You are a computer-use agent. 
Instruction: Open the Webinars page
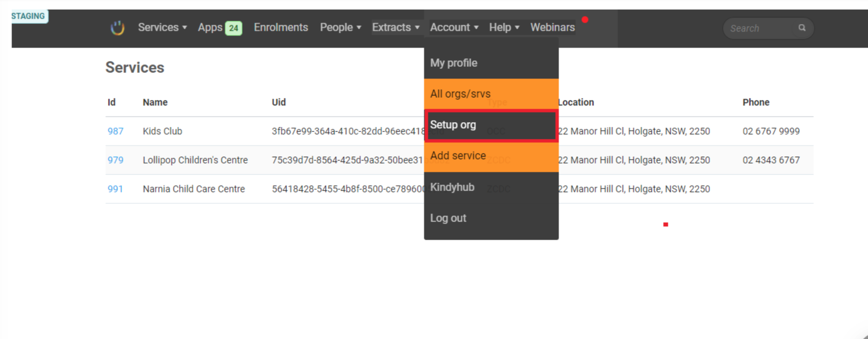(552, 27)
